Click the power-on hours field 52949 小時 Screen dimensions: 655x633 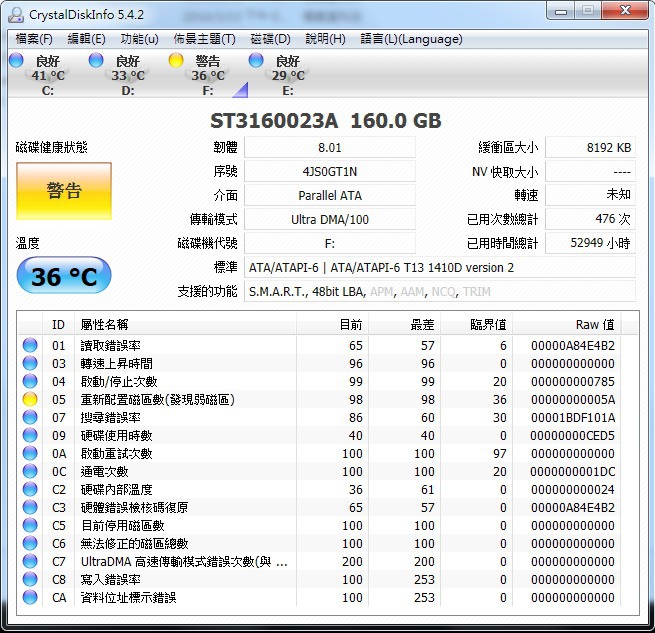tap(590, 244)
